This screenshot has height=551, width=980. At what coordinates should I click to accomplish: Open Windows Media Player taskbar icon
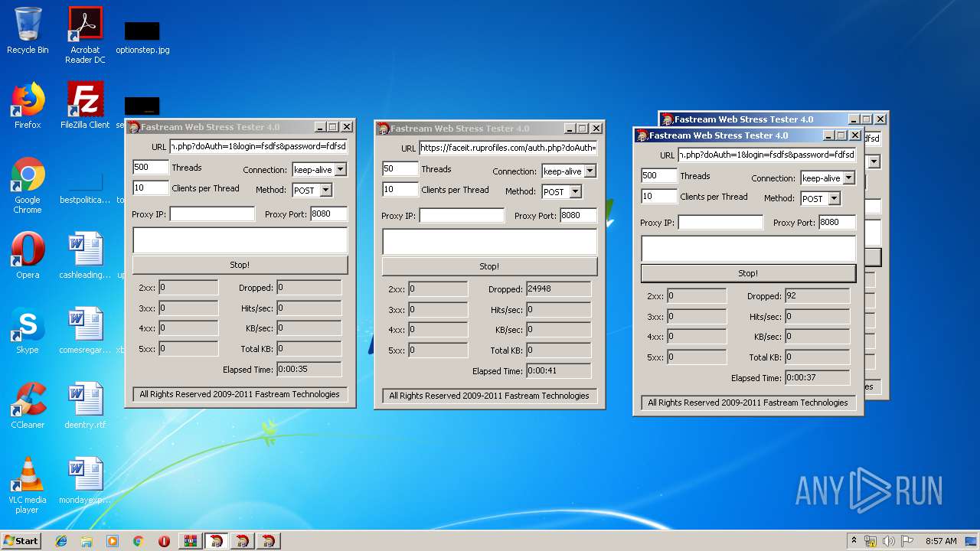(113, 541)
